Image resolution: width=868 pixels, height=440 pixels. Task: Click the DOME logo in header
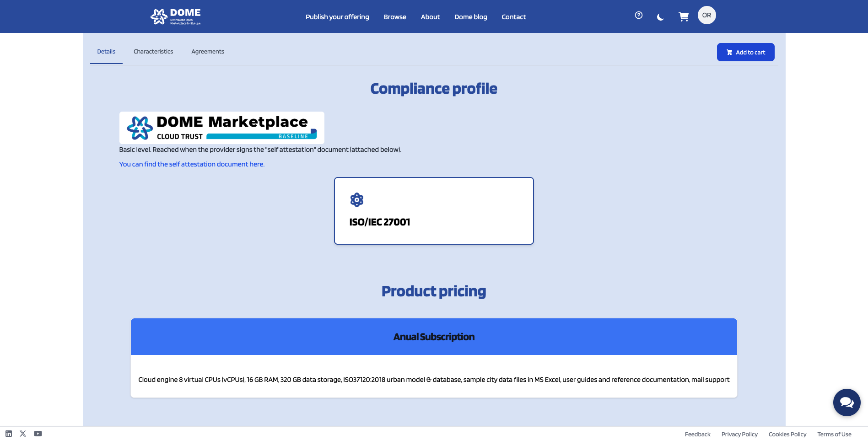tap(176, 16)
